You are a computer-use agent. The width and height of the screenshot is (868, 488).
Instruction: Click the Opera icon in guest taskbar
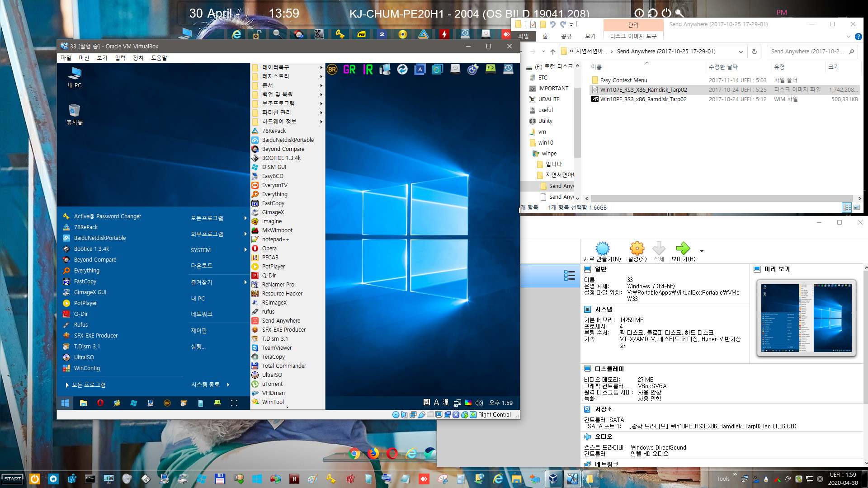coord(100,403)
